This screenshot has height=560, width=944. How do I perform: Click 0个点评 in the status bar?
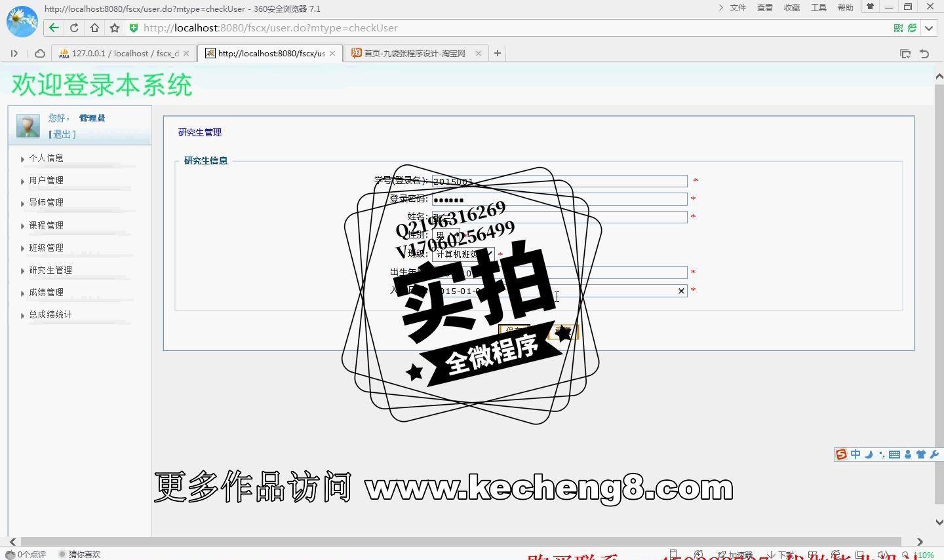point(26,554)
